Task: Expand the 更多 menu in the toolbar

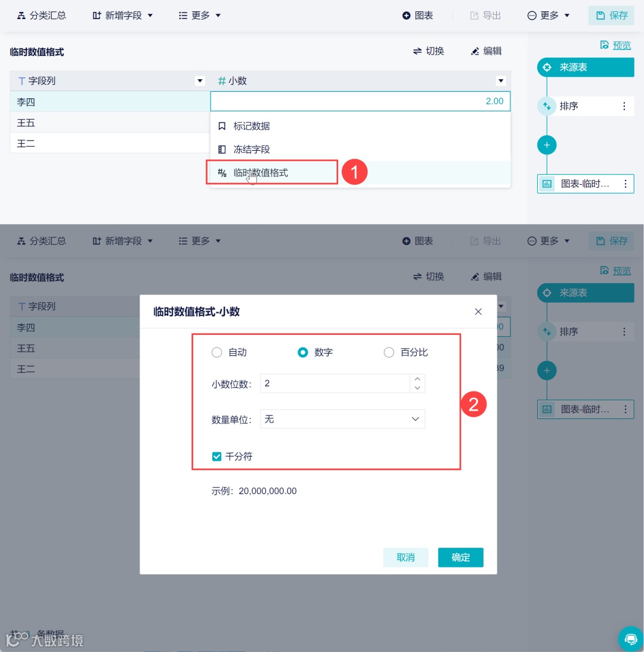Action: tap(199, 15)
